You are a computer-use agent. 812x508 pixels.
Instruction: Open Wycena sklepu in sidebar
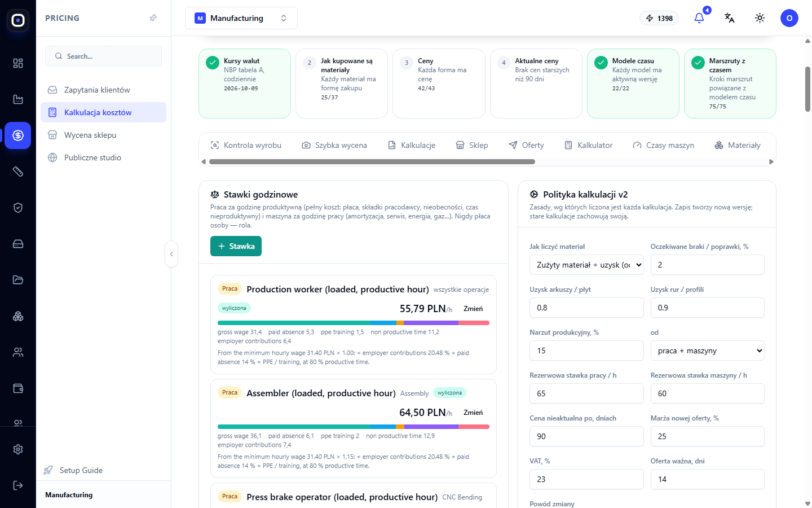click(x=103, y=135)
